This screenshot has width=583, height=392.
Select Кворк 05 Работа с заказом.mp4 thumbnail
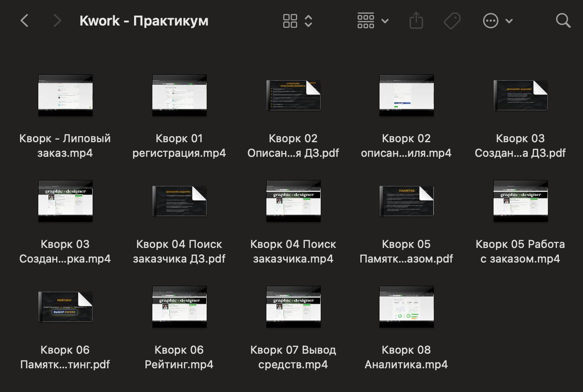521,201
